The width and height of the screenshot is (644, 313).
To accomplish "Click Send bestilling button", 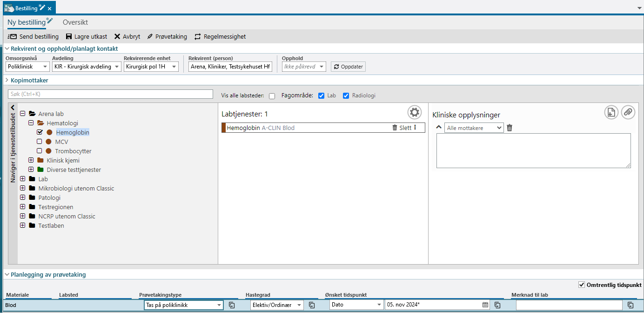I will coord(33,37).
